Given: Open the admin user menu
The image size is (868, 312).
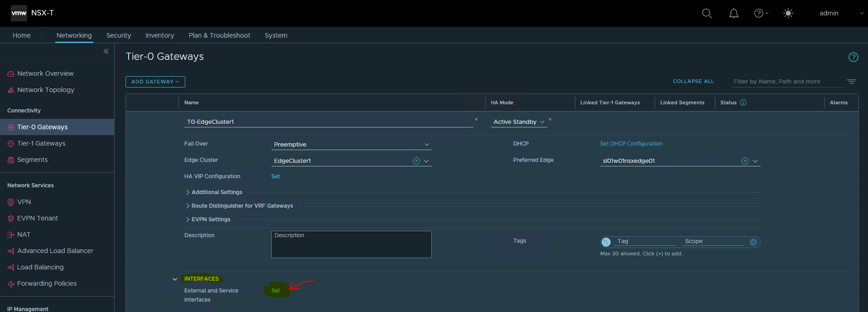Looking at the screenshot, I should click(841, 13).
